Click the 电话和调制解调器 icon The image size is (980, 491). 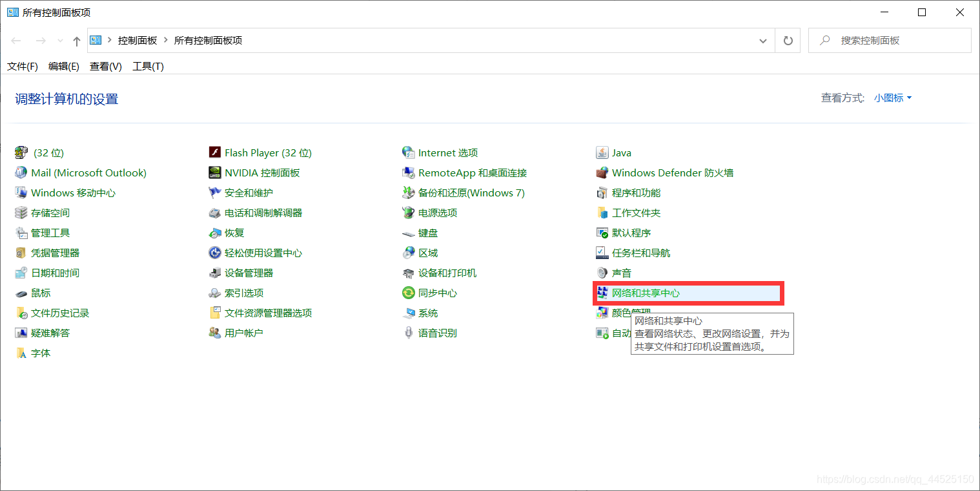point(215,213)
